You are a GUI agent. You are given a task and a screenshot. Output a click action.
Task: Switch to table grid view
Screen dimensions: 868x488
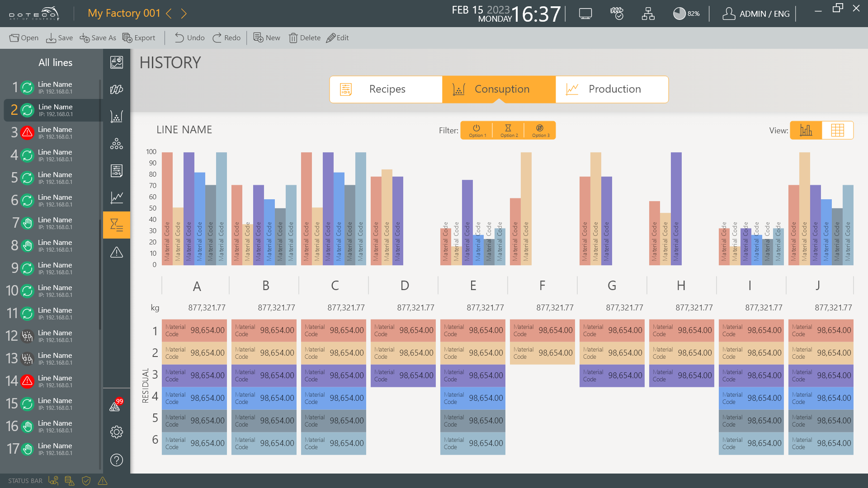[837, 130]
